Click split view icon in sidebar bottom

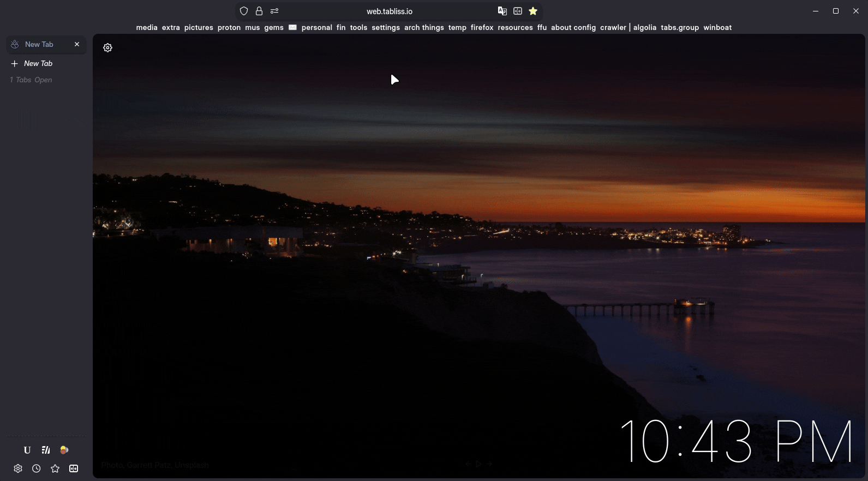(x=74, y=468)
